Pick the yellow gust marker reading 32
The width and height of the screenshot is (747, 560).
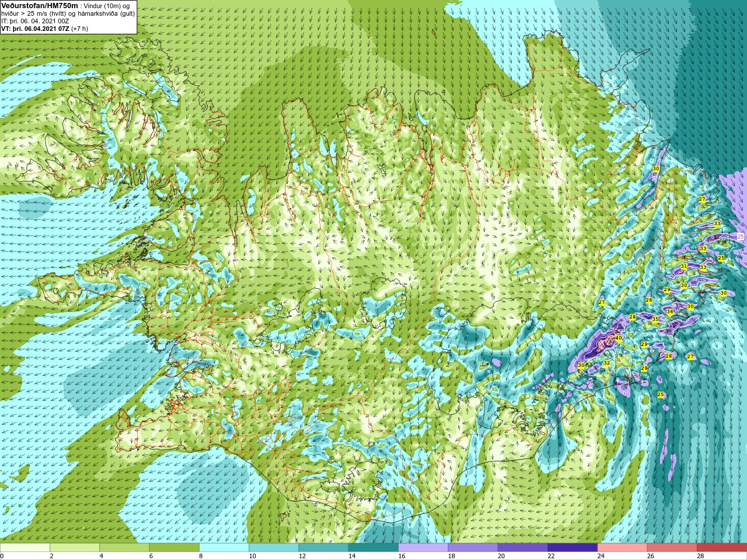(x=607, y=363)
